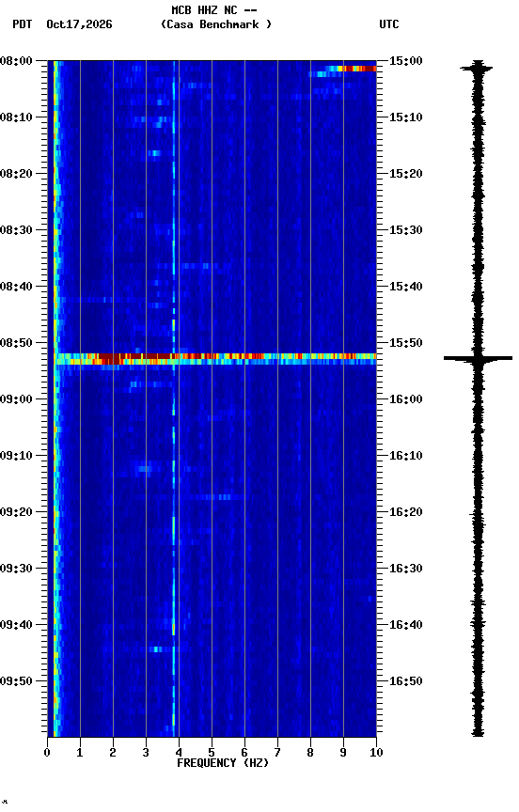Click the date Oct17,2026

(79, 24)
